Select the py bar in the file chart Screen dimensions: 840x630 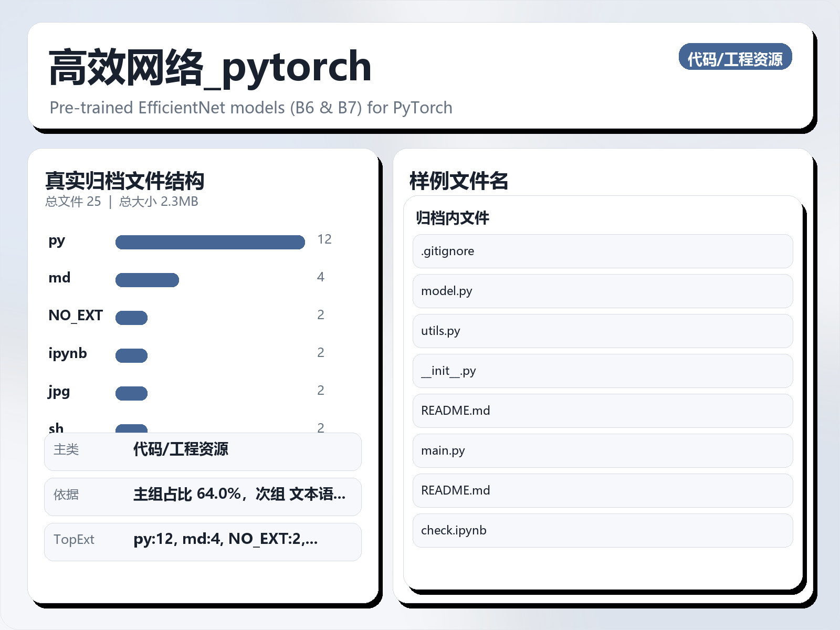coord(210,242)
